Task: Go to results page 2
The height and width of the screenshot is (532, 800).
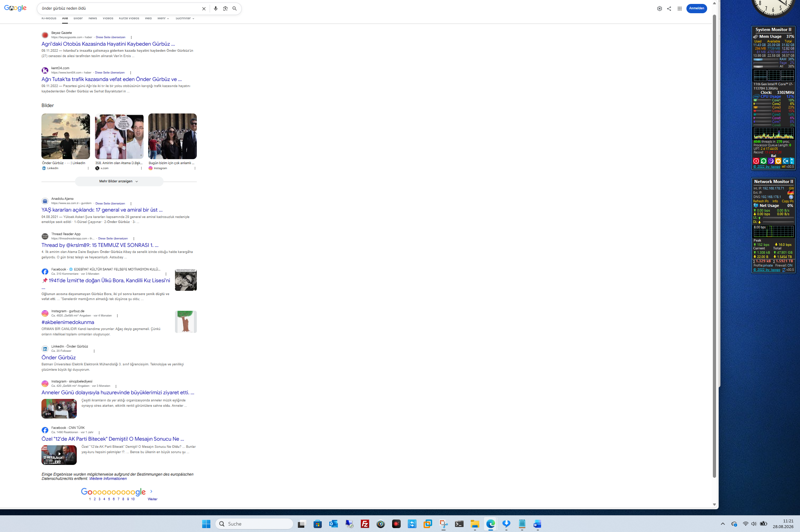Action: (x=95, y=499)
